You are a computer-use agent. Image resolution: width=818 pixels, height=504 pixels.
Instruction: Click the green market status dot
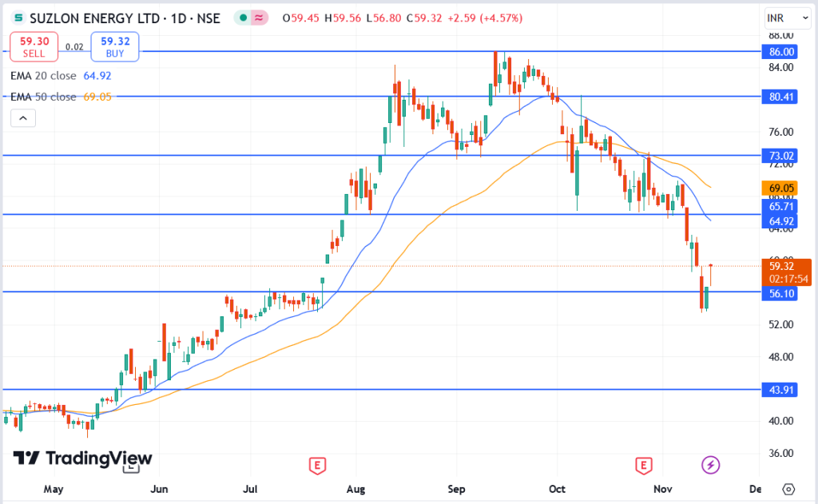coord(243,18)
